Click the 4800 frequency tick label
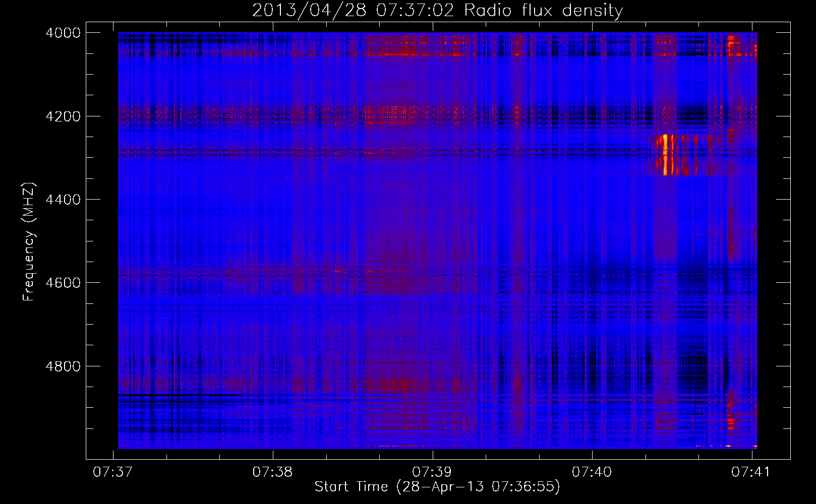Viewport: 816px width, 504px height. pyautogui.click(x=63, y=366)
